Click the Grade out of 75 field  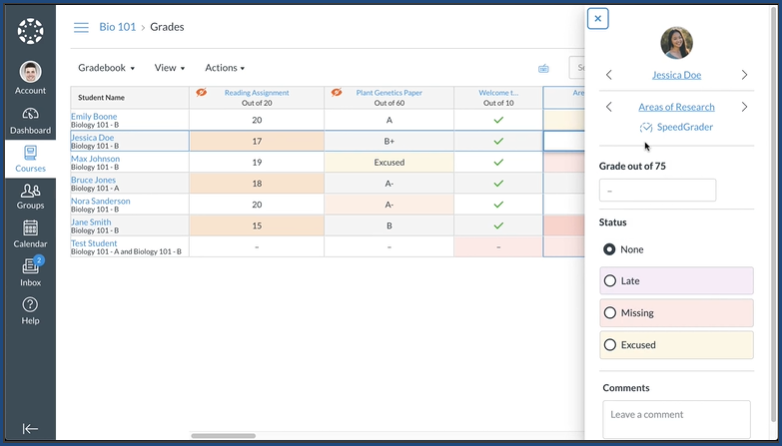click(657, 190)
